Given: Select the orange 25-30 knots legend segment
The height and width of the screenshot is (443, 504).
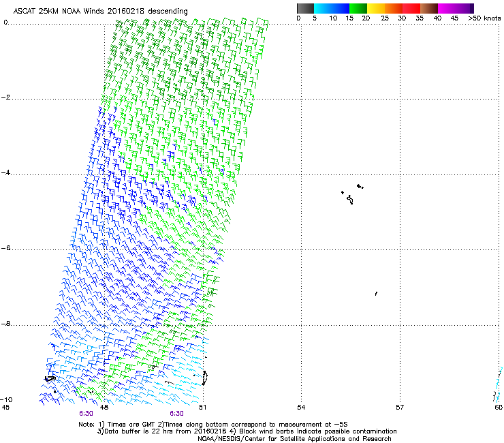Looking at the screenshot, I should click(x=394, y=9).
